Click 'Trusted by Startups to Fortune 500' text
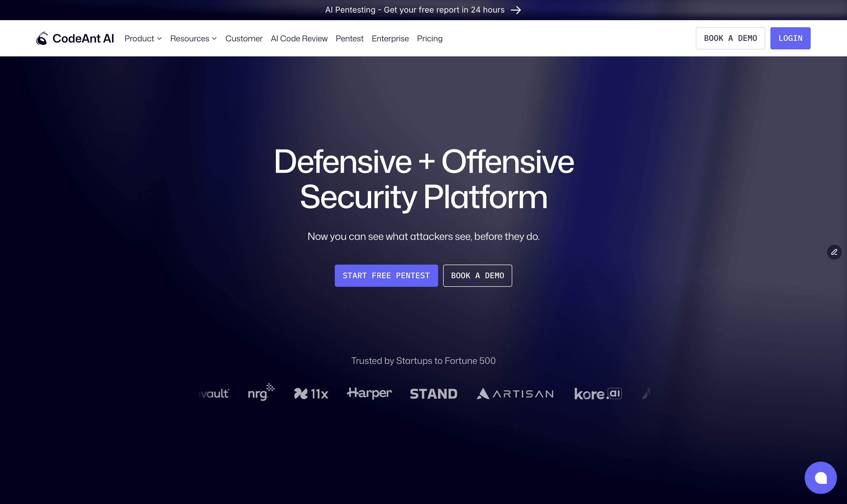847x504 pixels. click(x=423, y=361)
